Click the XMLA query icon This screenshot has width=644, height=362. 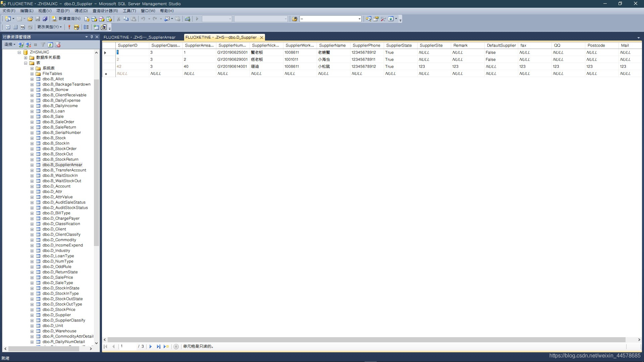[109, 19]
